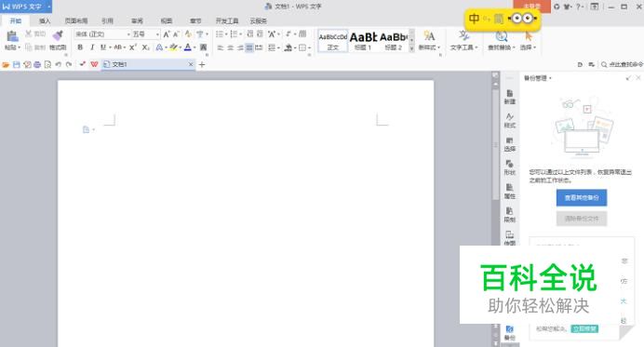Click the red WPS home icon beside tabs

(x=95, y=64)
